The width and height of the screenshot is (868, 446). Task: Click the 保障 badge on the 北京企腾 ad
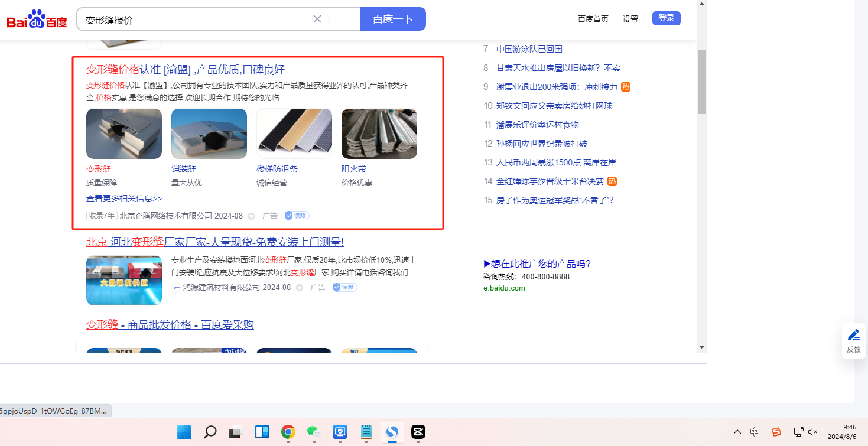(x=297, y=216)
